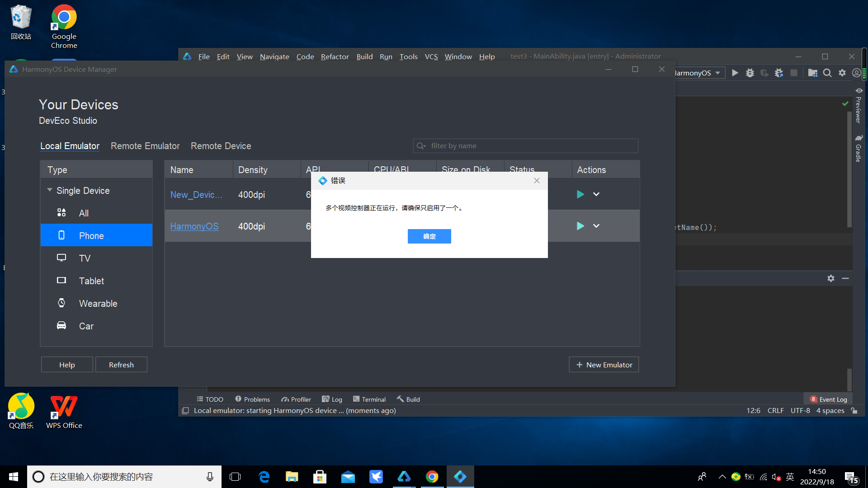
Task: Open Windows Start menu
Action: coord(14,477)
